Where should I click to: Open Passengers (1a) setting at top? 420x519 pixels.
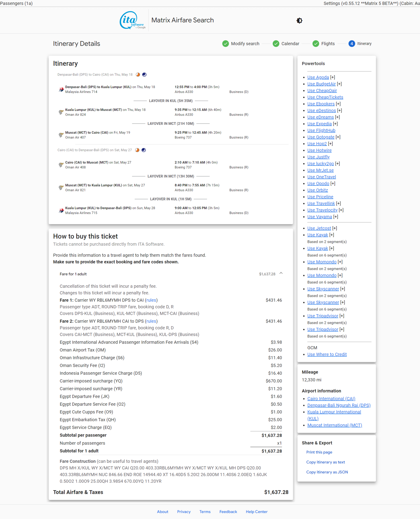pyautogui.click(x=16, y=3)
